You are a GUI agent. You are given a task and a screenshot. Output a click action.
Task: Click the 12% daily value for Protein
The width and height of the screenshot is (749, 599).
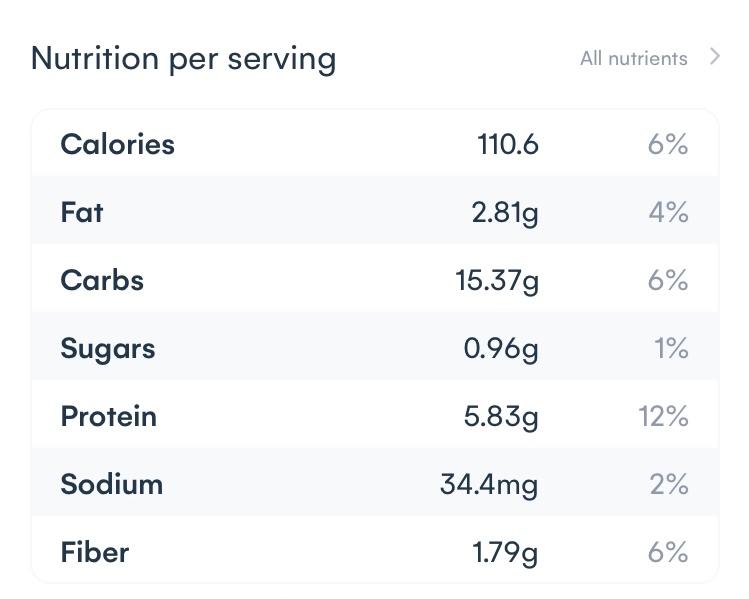[663, 416]
